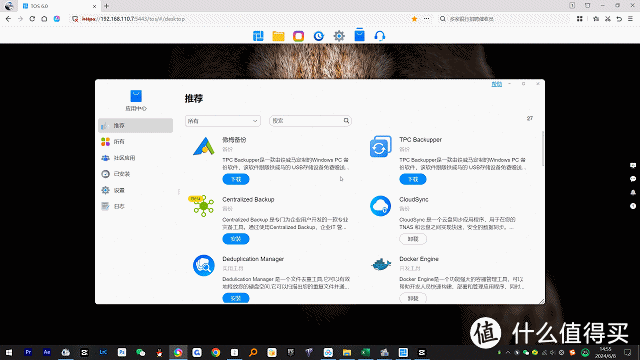Open the 社区应用 community apps entry
The image size is (640, 360).
click(136, 158)
